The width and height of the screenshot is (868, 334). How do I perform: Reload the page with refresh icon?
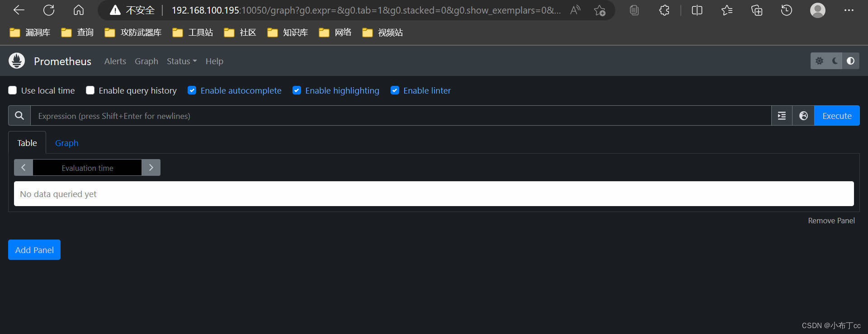coord(49,10)
